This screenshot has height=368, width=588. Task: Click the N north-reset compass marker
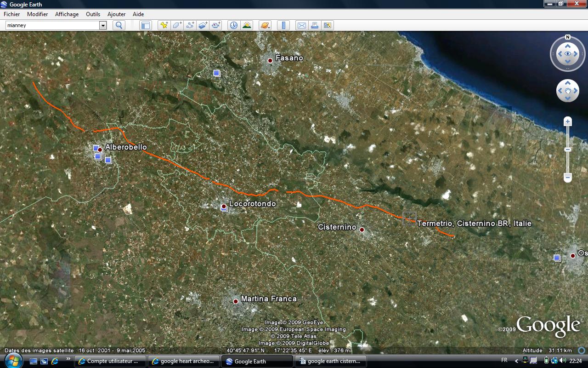click(568, 37)
